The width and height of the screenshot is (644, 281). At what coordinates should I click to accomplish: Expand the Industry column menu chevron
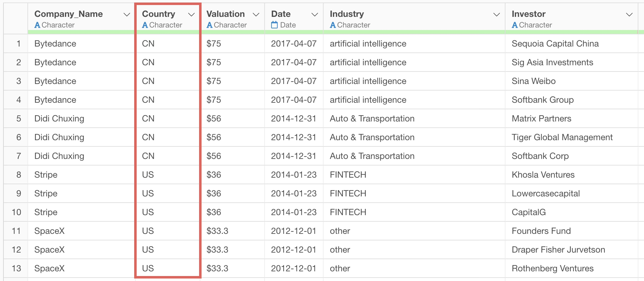click(496, 15)
